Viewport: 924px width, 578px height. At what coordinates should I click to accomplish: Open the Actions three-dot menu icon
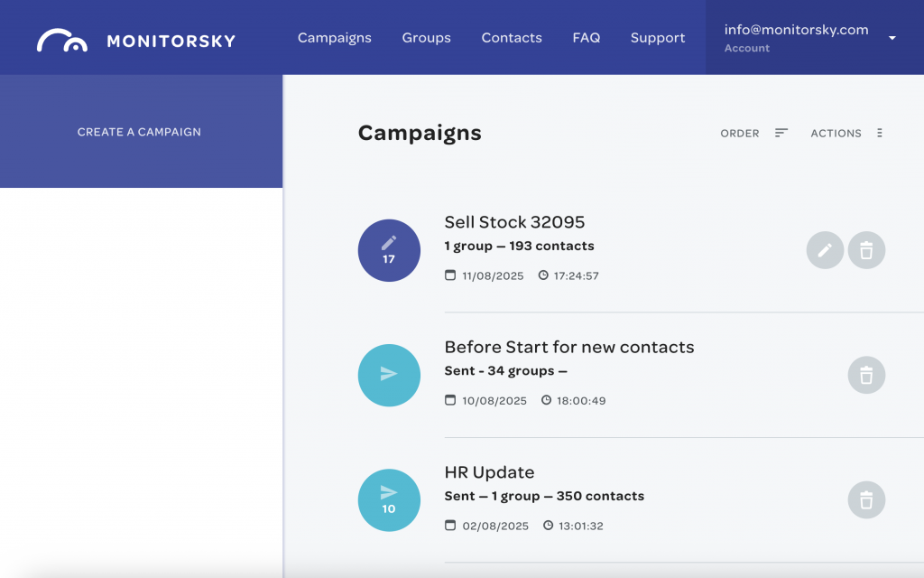879,133
